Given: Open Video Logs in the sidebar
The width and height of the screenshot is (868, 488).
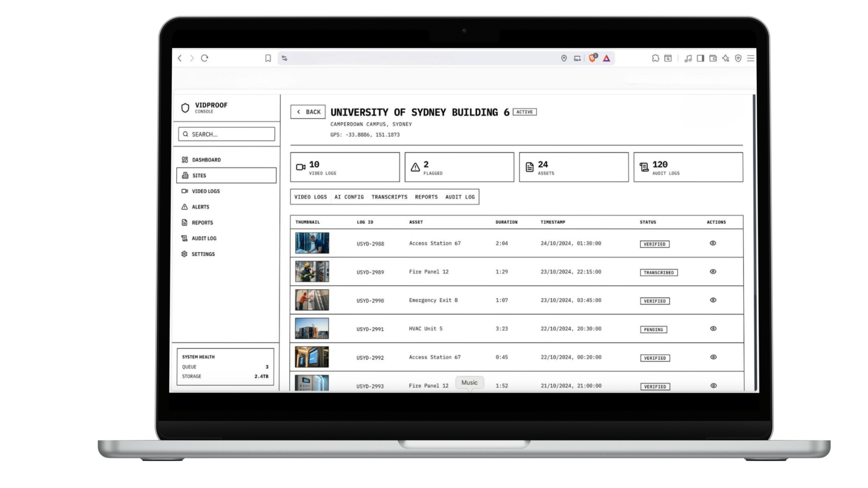Looking at the screenshot, I should [206, 191].
